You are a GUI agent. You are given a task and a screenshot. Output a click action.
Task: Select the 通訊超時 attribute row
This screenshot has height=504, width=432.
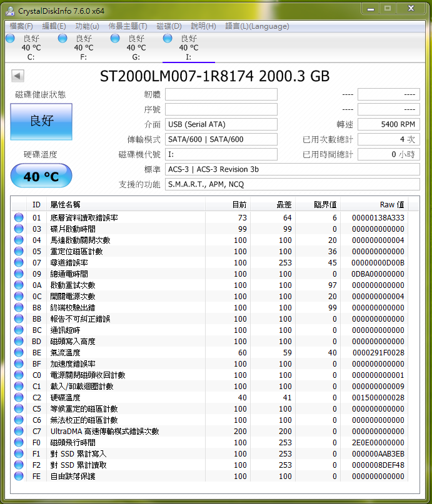coord(209,330)
